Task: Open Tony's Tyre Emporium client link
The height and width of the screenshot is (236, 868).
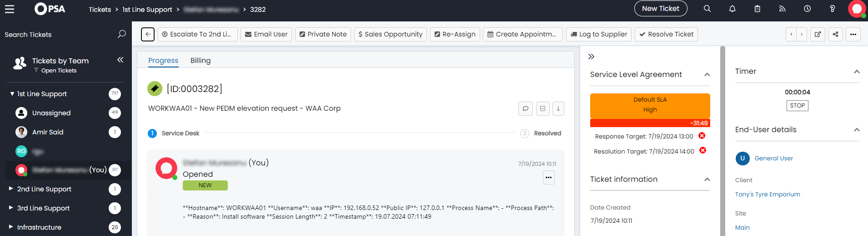Action: (x=768, y=194)
